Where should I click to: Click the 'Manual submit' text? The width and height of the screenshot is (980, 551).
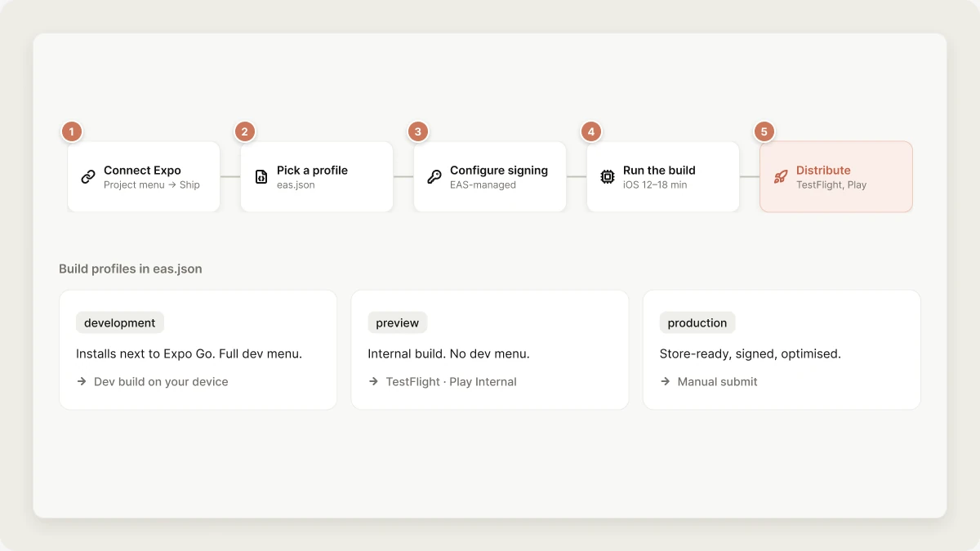pyautogui.click(x=718, y=381)
